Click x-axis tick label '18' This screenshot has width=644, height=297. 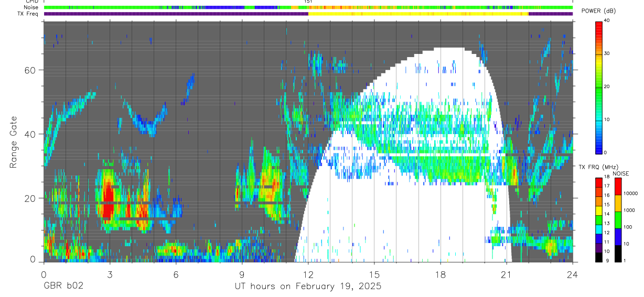[x=441, y=274]
